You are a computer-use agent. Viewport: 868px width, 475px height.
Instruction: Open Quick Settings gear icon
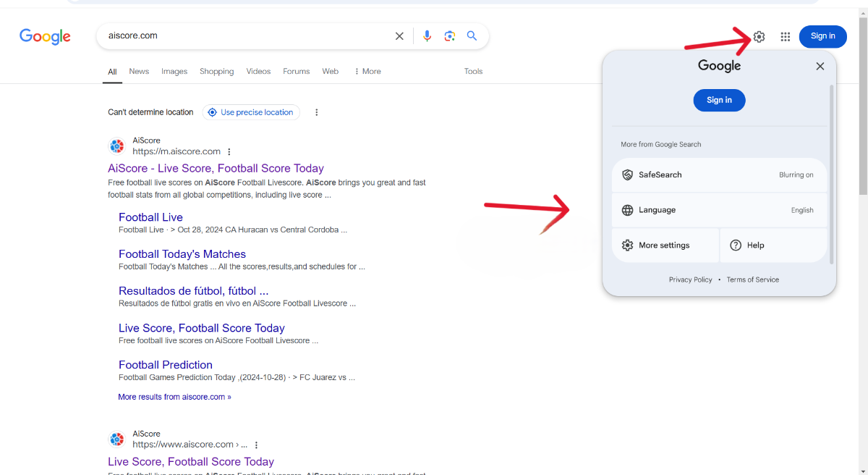pyautogui.click(x=759, y=37)
